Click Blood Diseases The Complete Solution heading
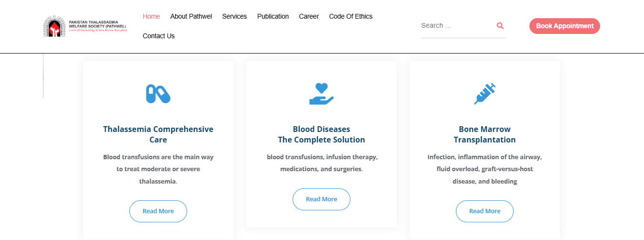The width and height of the screenshot is (644, 240). click(321, 134)
